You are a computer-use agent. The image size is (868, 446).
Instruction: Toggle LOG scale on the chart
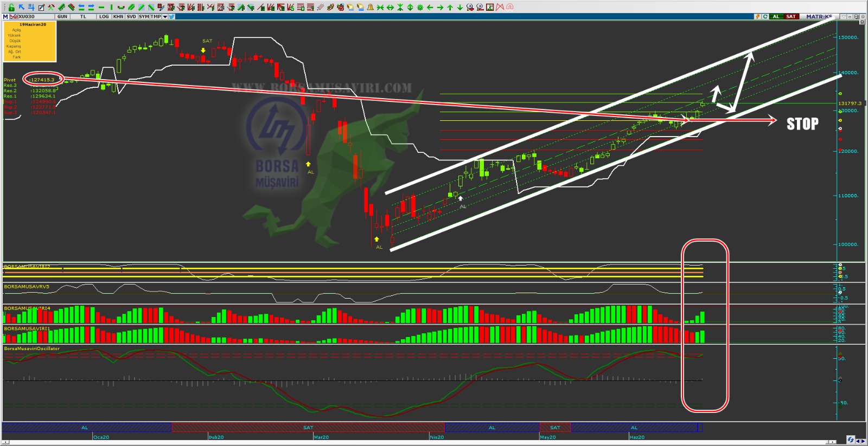[104, 16]
